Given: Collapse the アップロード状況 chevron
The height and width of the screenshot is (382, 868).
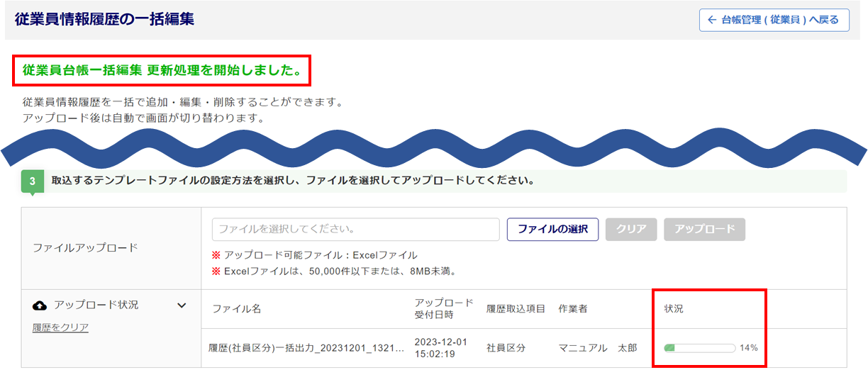Looking at the screenshot, I should pos(182,305).
